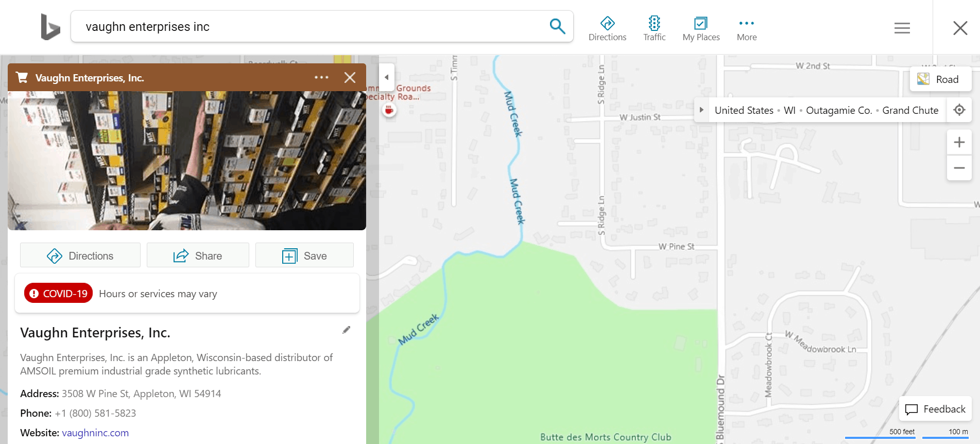This screenshot has width=980, height=444.
Task: Click the address 3508 W Pine St
Action: tap(141, 394)
